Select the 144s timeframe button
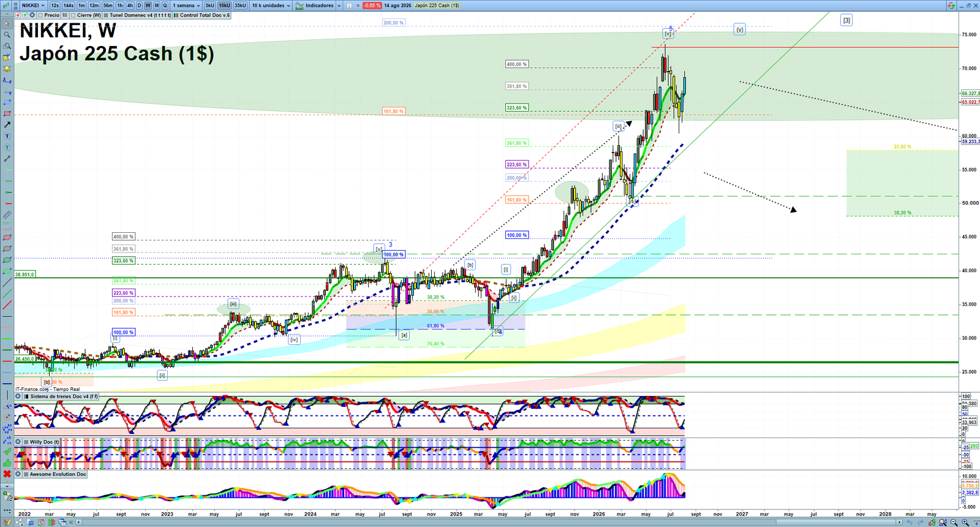 click(x=68, y=5)
